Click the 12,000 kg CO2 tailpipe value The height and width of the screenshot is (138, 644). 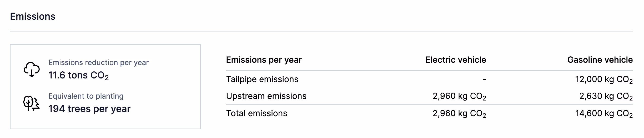pos(604,79)
